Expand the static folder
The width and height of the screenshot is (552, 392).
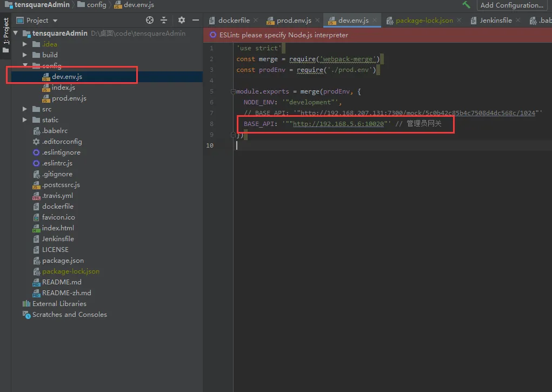(x=25, y=120)
